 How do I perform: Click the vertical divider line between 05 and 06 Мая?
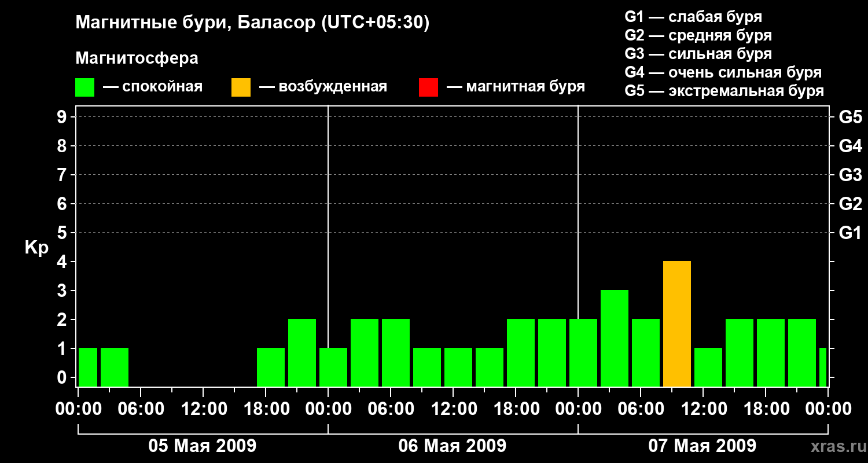328,246
